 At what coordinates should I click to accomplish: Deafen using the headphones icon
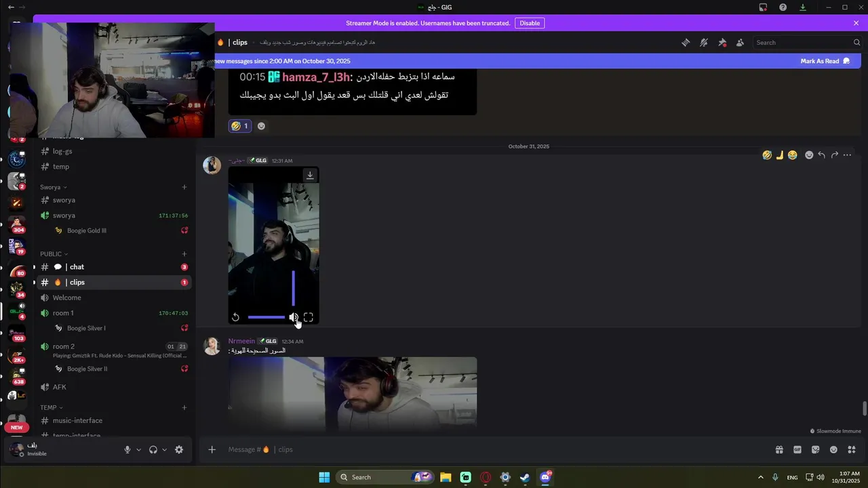click(x=153, y=449)
